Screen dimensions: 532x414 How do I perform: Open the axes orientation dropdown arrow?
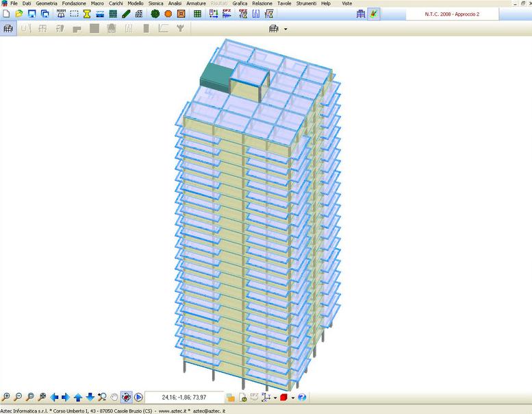(275, 398)
